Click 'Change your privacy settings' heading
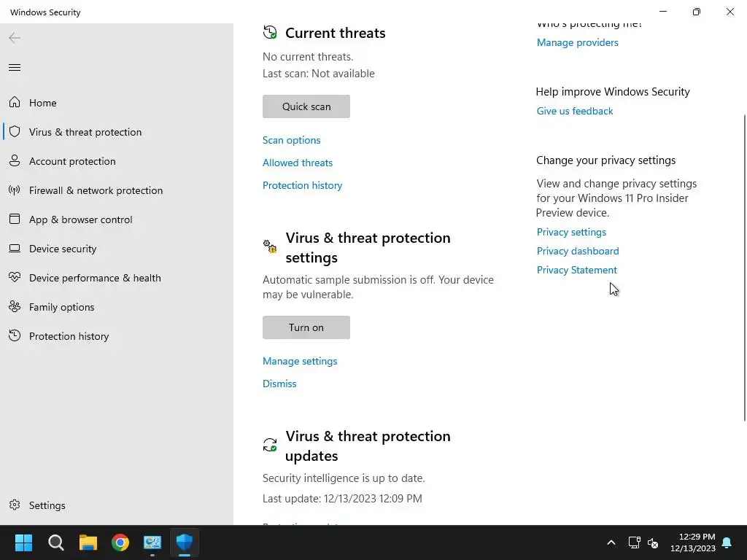 pyautogui.click(x=605, y=160)
